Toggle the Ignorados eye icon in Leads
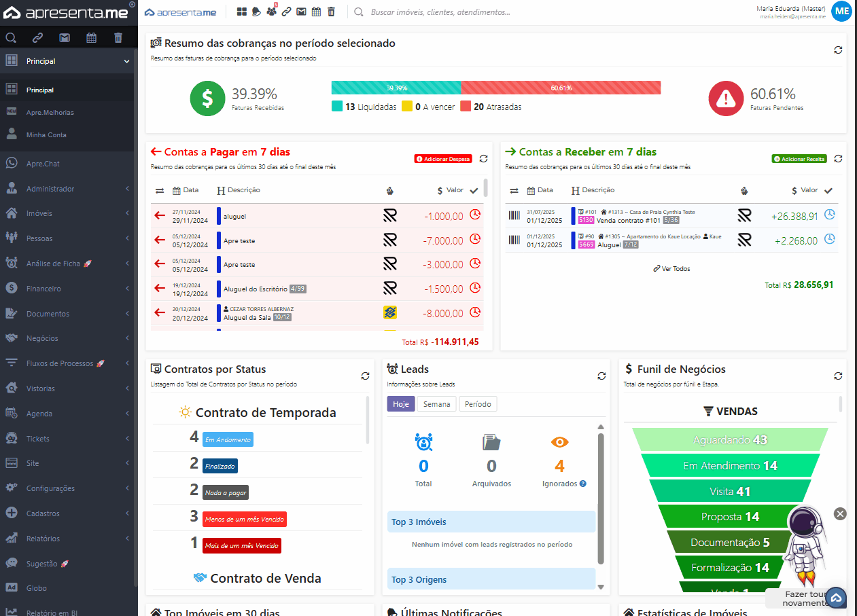 [x=559, y=442]
